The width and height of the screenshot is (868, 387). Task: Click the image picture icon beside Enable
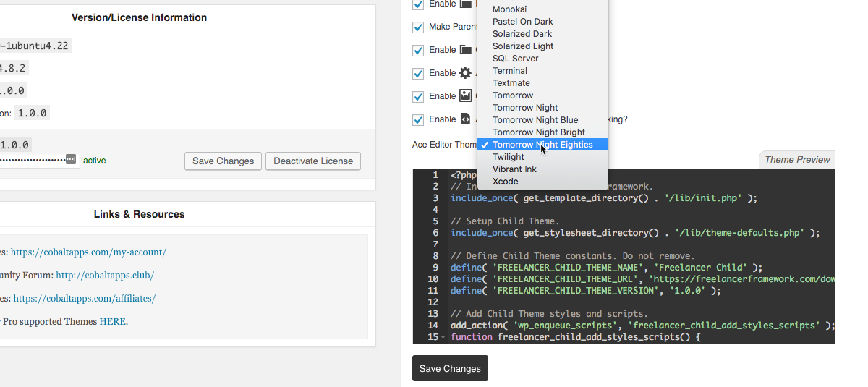465,96
